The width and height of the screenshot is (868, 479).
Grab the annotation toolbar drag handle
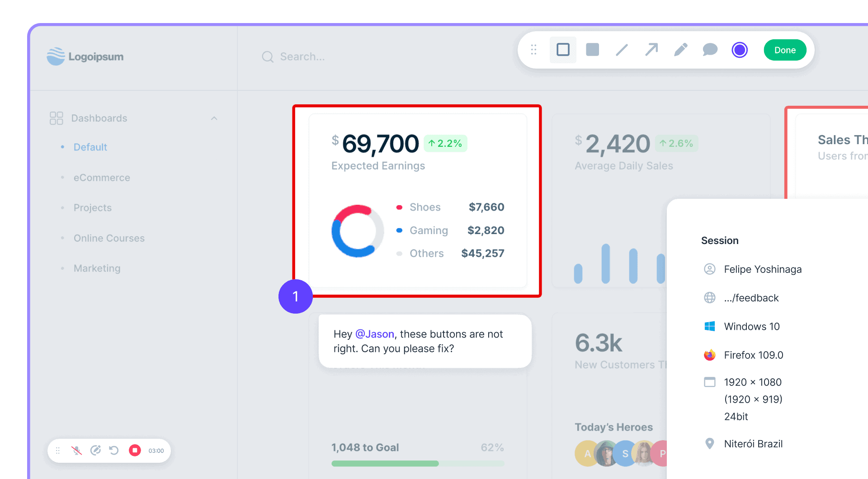[533, 50]
